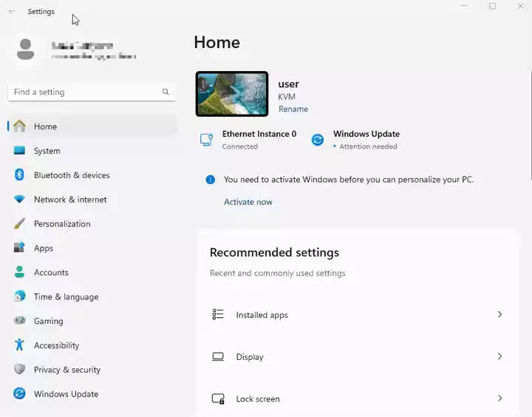Expand Lock screen chevron arrow
The image size is (532, 417).
pyautogui.click(x=499, y=399)
